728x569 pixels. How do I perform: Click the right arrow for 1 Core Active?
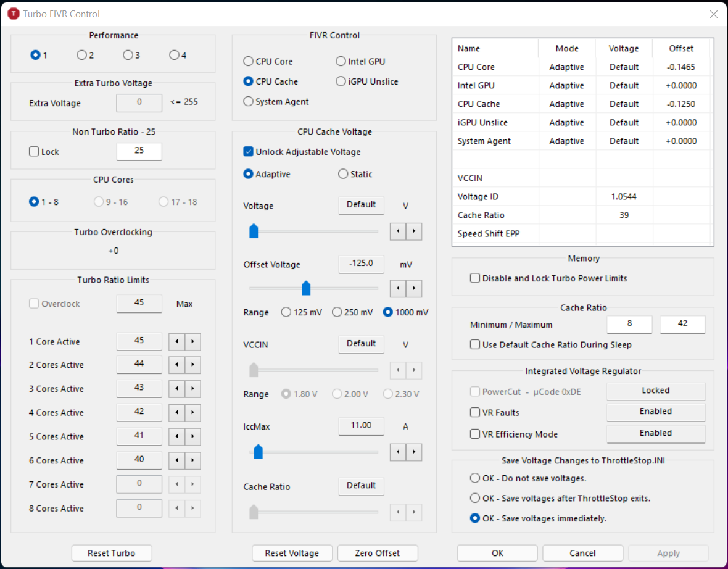[192, 342]
